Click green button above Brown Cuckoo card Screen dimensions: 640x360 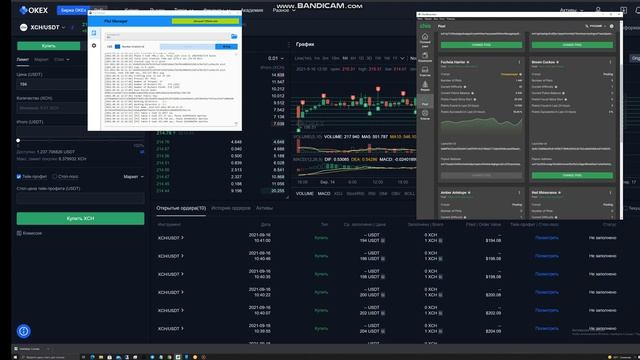pos(572,44)
